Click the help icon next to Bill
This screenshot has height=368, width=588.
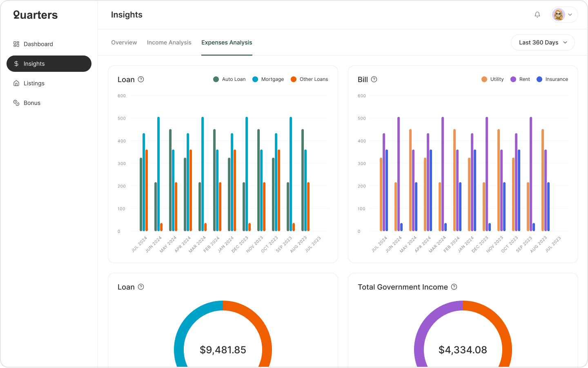pos(374,79)
